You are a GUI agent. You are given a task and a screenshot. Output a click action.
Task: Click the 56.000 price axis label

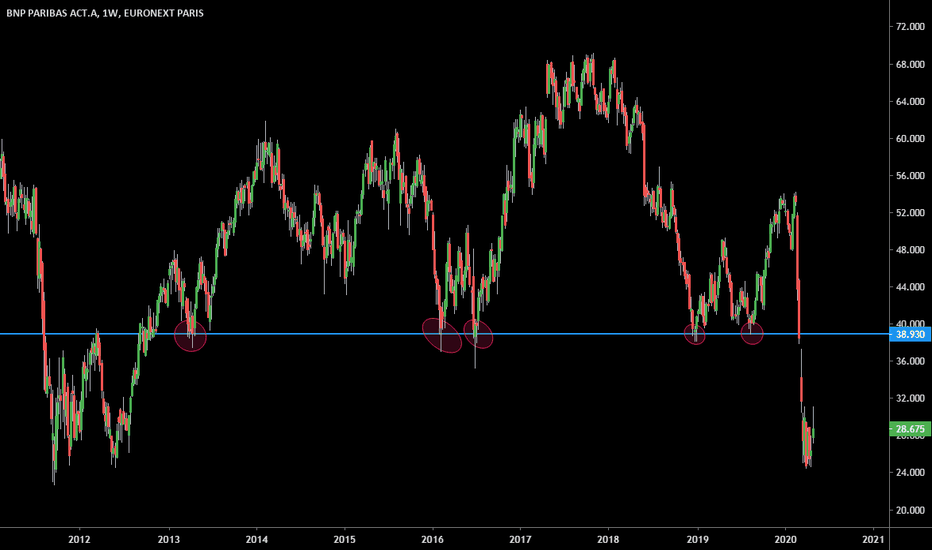pos(910,175)
